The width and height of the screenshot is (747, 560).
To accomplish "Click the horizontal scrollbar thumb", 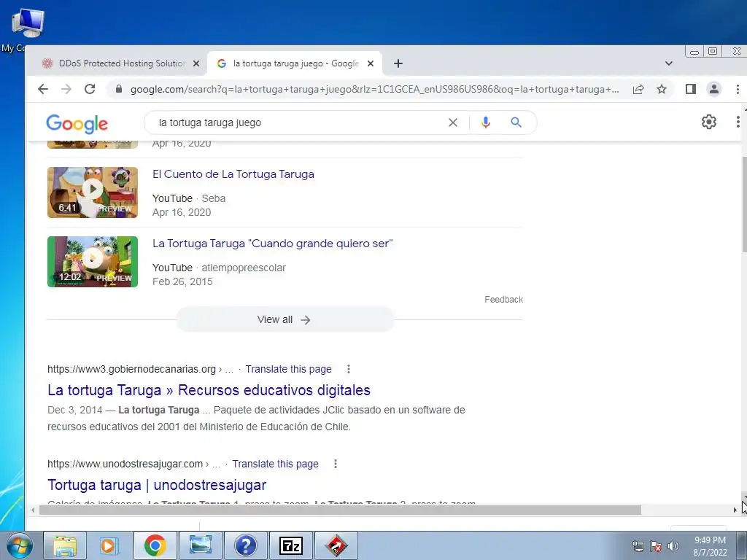I will coord(340,510).
